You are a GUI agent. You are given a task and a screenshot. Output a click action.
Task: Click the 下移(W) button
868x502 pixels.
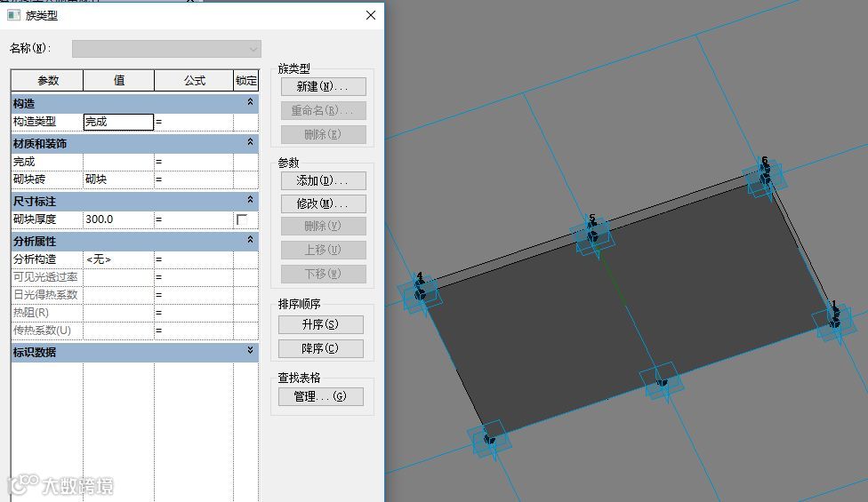pyautogui.click(x=324, y=275)
